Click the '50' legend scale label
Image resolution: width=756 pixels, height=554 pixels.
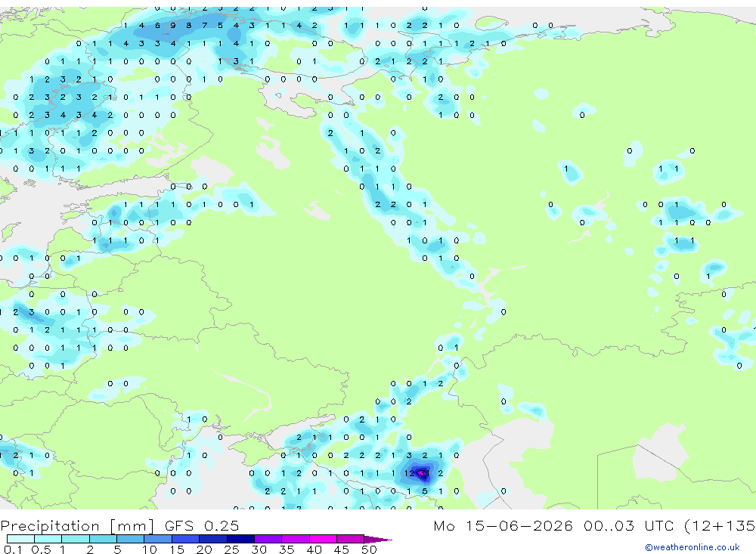pos(369,549)
